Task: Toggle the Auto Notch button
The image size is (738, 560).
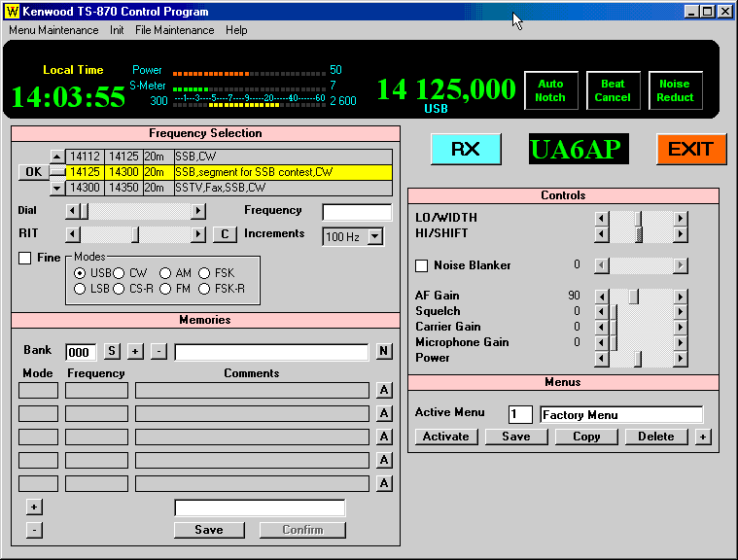Action: point(550,90)
